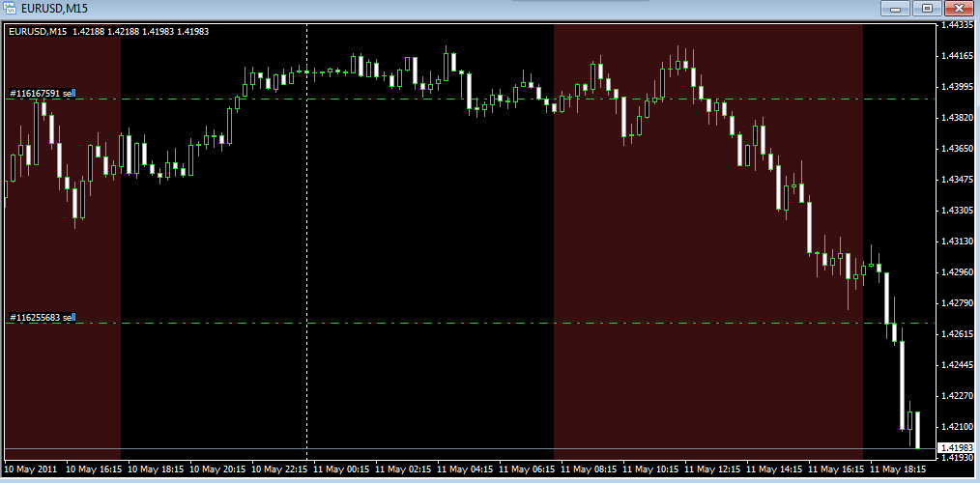Image resolution: width=980 pixels, height=483 pixels.
Task: Click price scale value 1.43650
Action: click(956, 149)
